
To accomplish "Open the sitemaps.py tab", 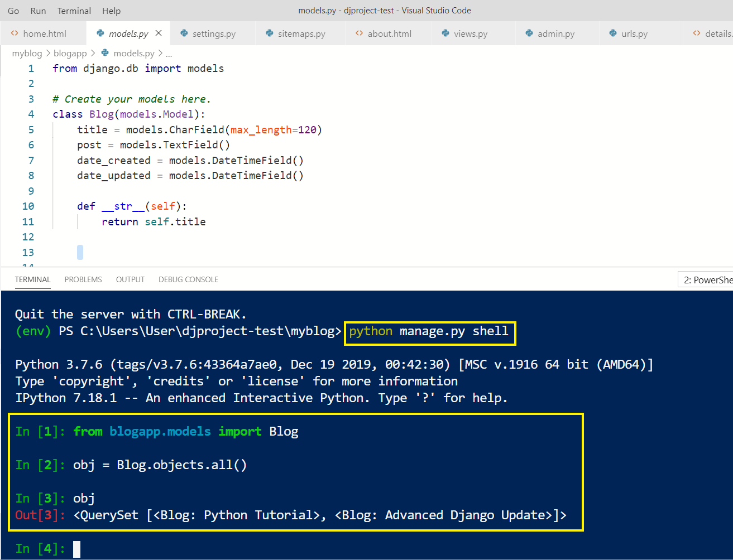I will (x=301, y=33).
